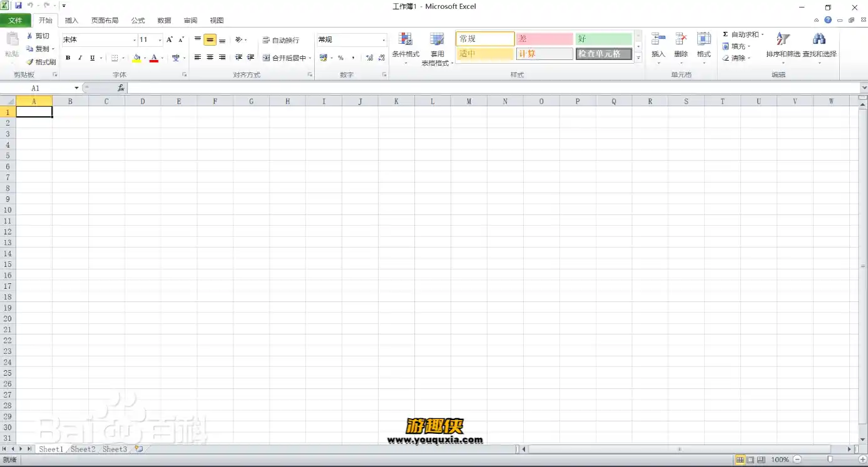
Task: Expand the Merge and Center (合并后居中) dropdown arrow
Action: pos(310,58)
